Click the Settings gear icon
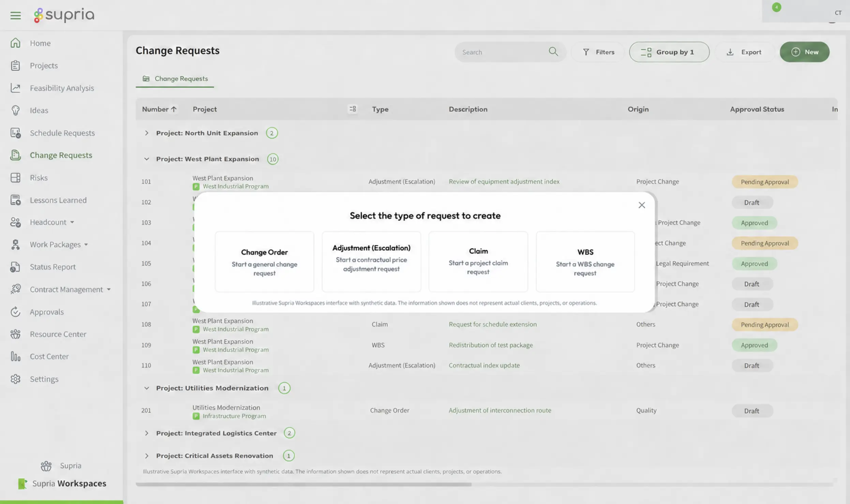The height and width of the screenshot is (504, 850). click(15, 379)
